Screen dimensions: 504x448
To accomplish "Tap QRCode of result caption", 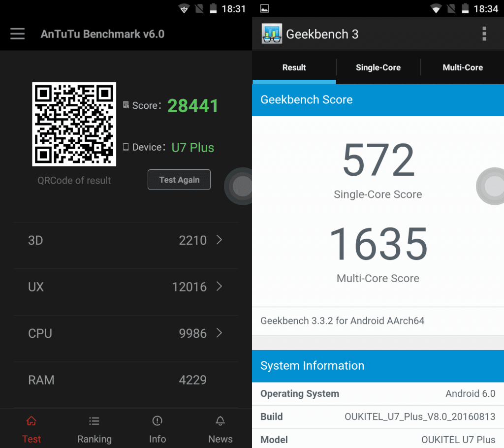I will click(74, 180).
